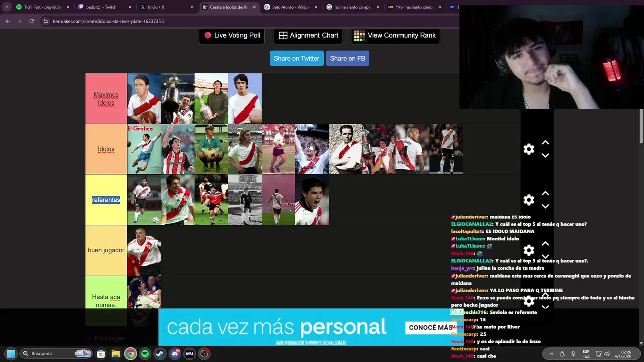Select the orange Idolos tier label
Viewport: 644px width, 362px height.
click(x=106, y=149)
